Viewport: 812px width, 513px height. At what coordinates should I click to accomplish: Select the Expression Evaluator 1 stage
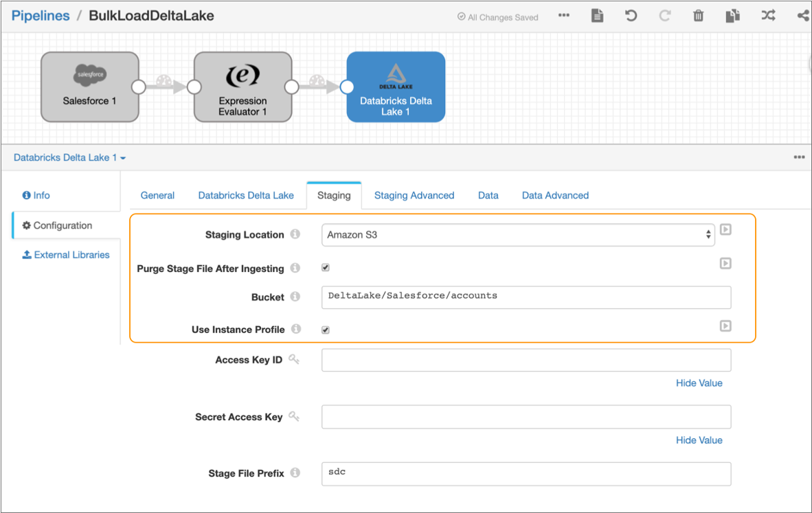243,87
